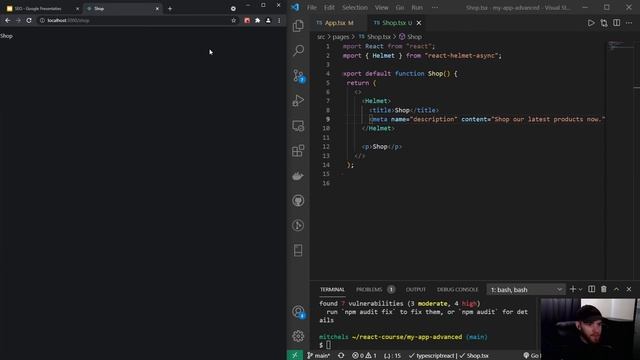Open the Selection menu

pos(355,7)
